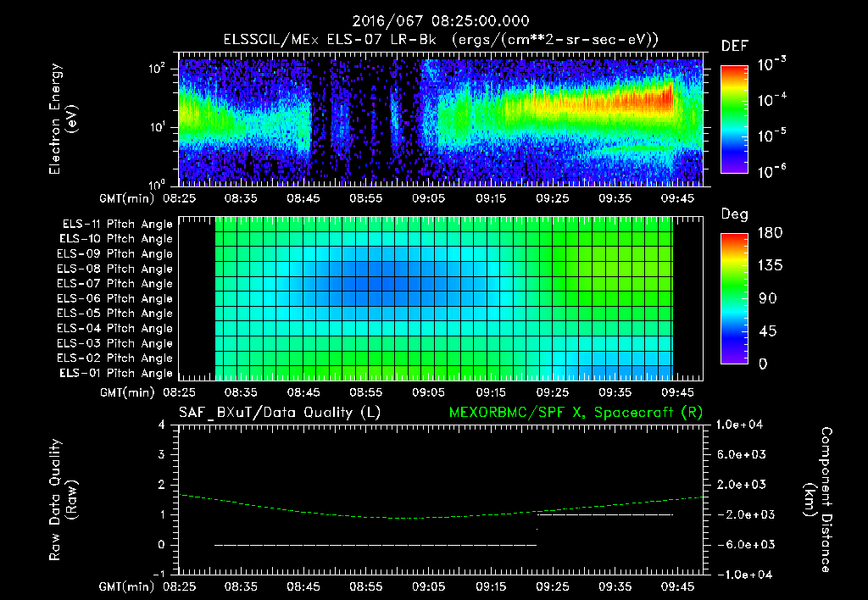Click the 'Electron Energy (eV)' axis label
The height and width of the screenshot is (600, 868).
click(x=63, y=119)
